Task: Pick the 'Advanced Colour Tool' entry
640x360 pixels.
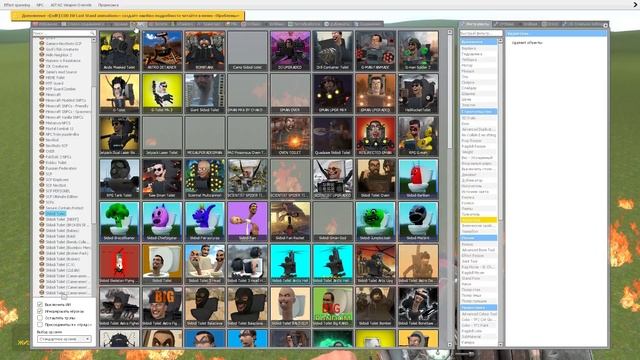Action: (479, 314)
